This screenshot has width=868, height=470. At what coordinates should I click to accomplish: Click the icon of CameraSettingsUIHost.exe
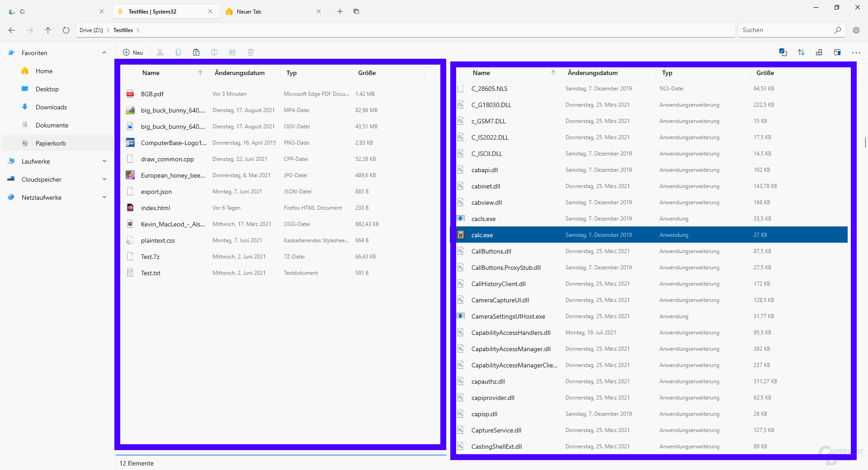pyautogui.click(x=461, y=316)
